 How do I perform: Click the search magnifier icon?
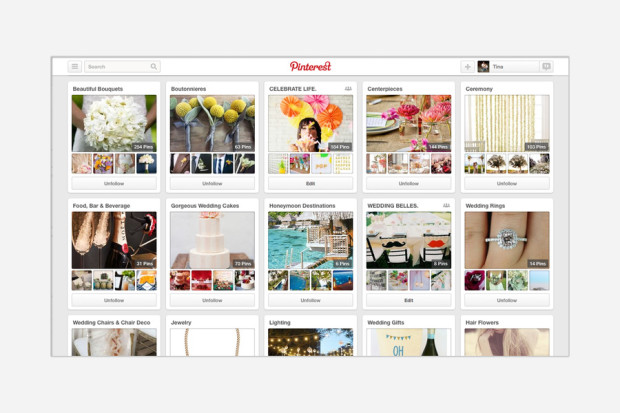point(154,67)
